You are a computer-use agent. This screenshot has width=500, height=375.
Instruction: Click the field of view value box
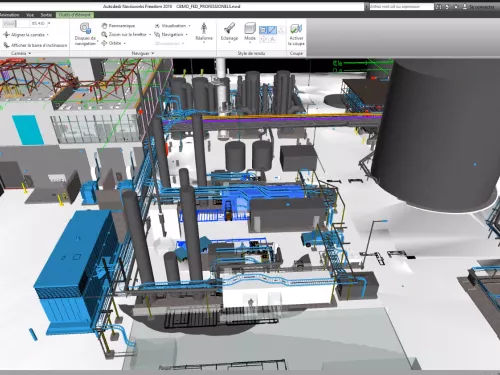tap(38, 23)
